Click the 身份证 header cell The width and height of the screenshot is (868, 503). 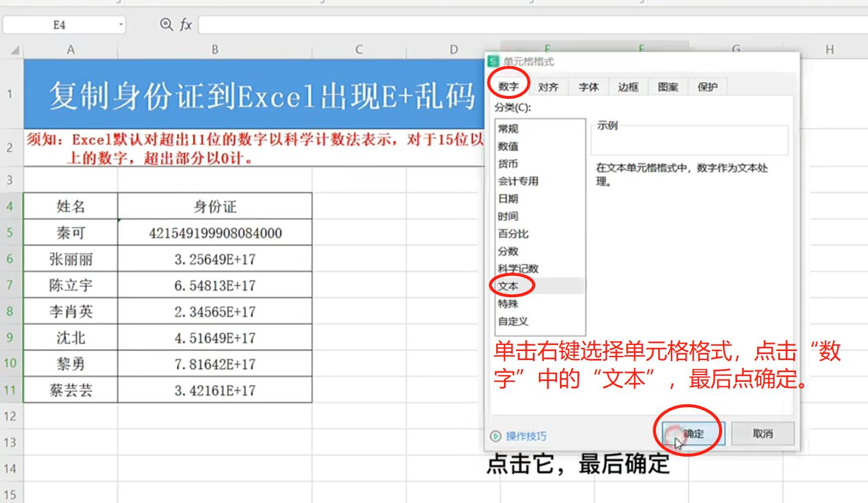(x=215, y=206)
